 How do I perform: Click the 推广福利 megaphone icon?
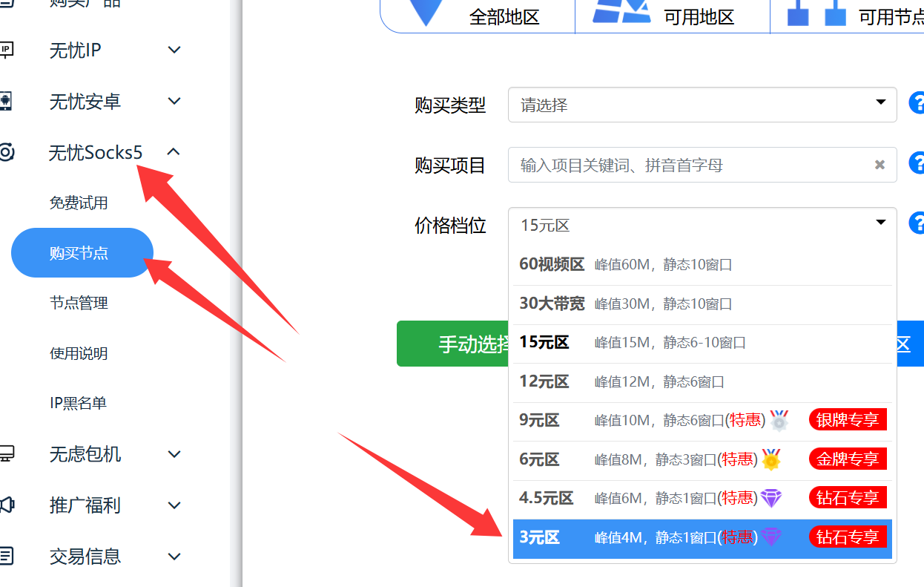tap(6, 505)
